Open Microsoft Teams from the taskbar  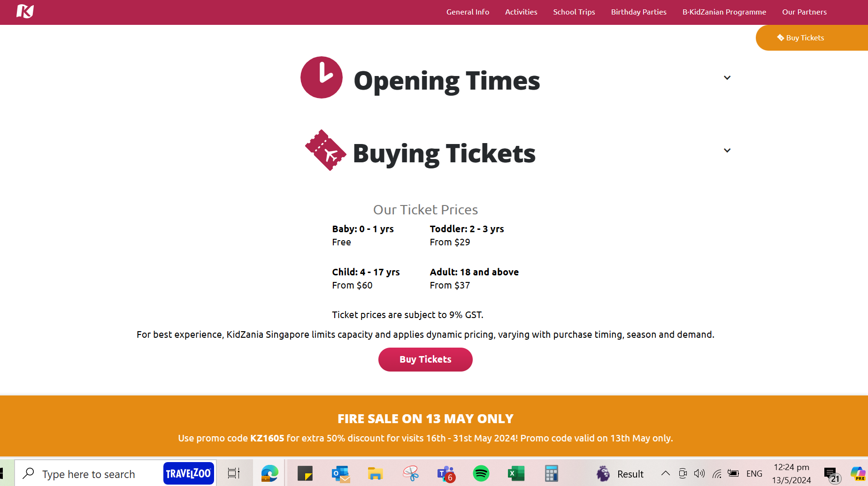pyautogui.click(x=445, y=474)
